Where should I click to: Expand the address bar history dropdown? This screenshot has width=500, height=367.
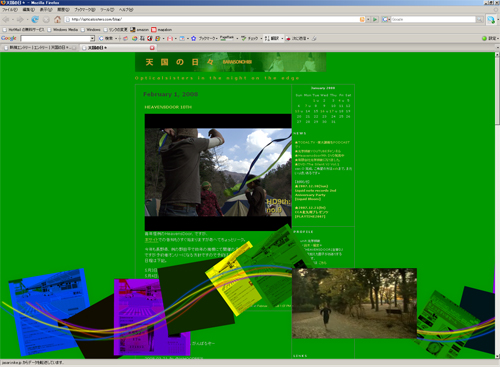368,19
